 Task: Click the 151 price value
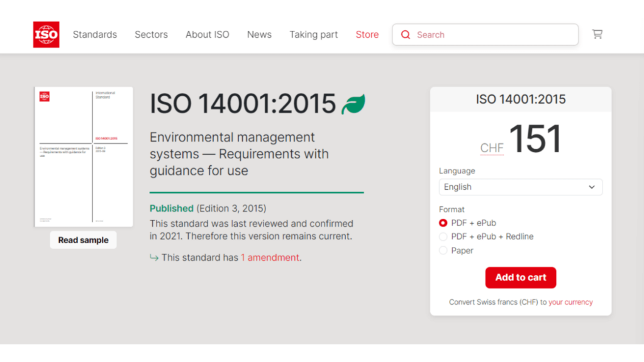tap(535, 139)
